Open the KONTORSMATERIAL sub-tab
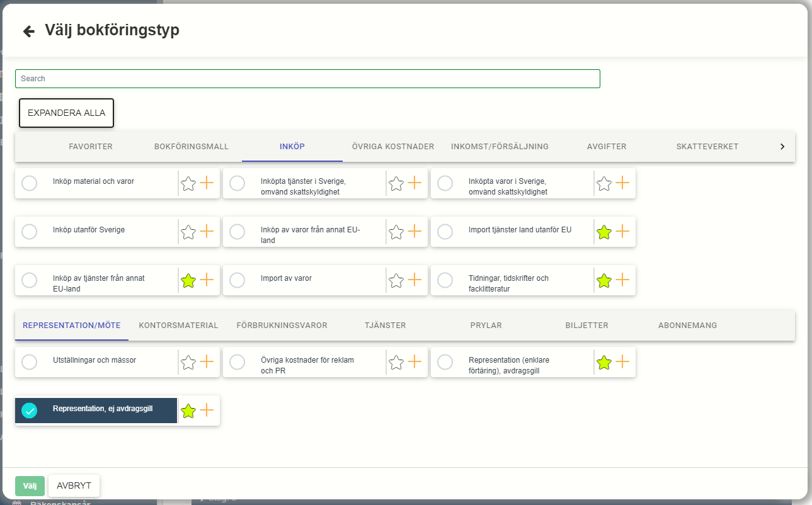This screenshot has height=505, width=812. pos(178,326)
